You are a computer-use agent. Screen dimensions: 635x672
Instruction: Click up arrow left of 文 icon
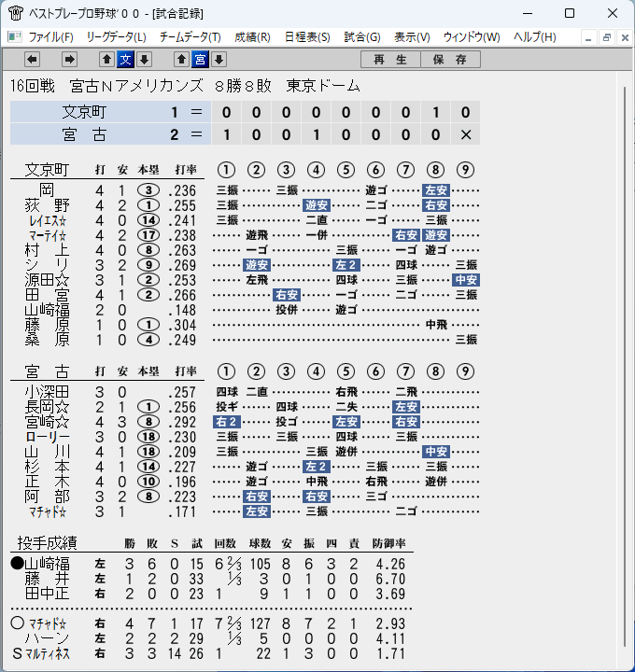[106, 59]
